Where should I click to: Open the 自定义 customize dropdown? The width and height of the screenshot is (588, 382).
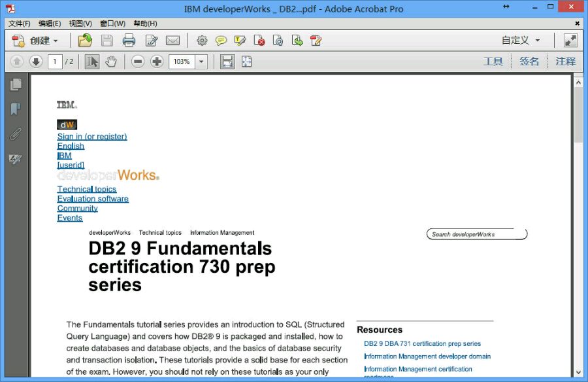tap(521, 40)
